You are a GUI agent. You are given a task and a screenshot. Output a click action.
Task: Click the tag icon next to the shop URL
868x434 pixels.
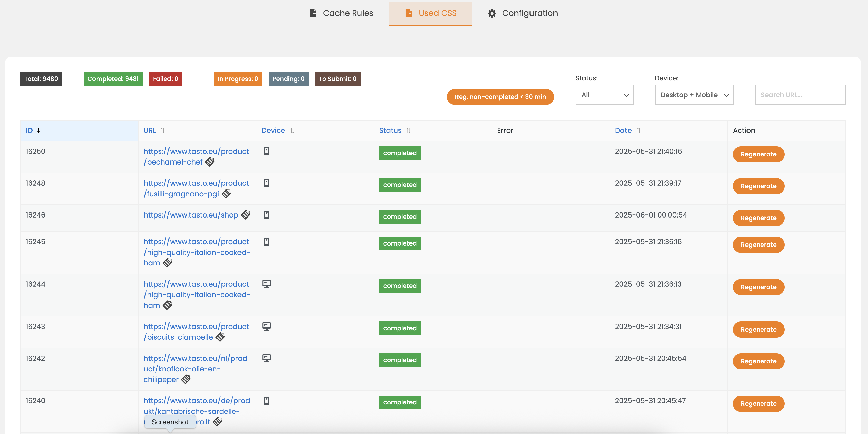click(x=246, y=215)
